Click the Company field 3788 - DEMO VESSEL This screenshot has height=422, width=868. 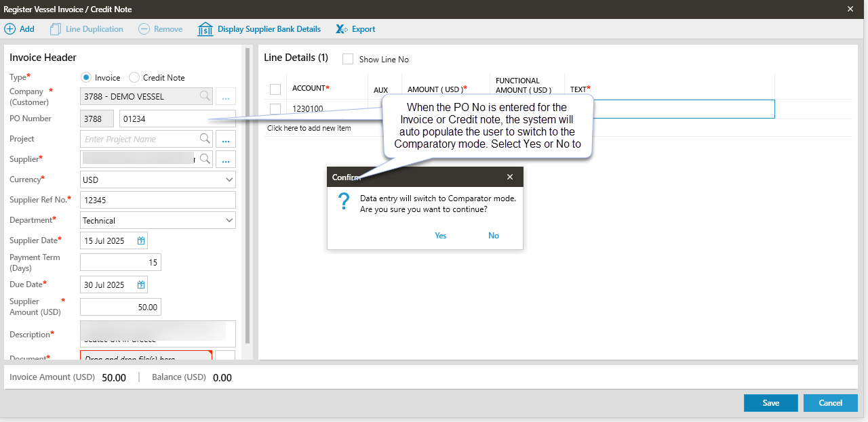(146, 96)
